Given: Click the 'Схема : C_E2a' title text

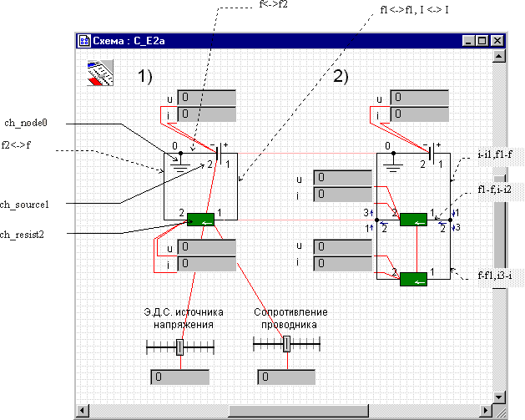Looking at the screenshot, I should coord(129,41).
